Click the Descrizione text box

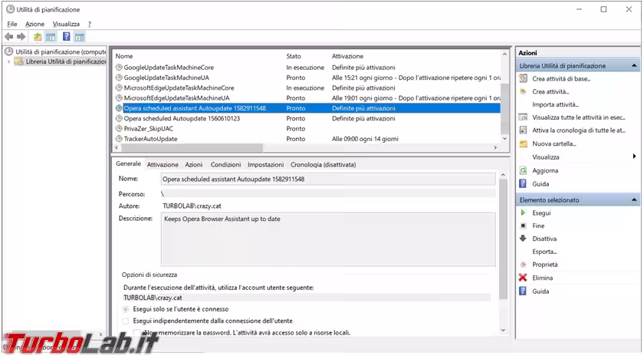[328, 239]
